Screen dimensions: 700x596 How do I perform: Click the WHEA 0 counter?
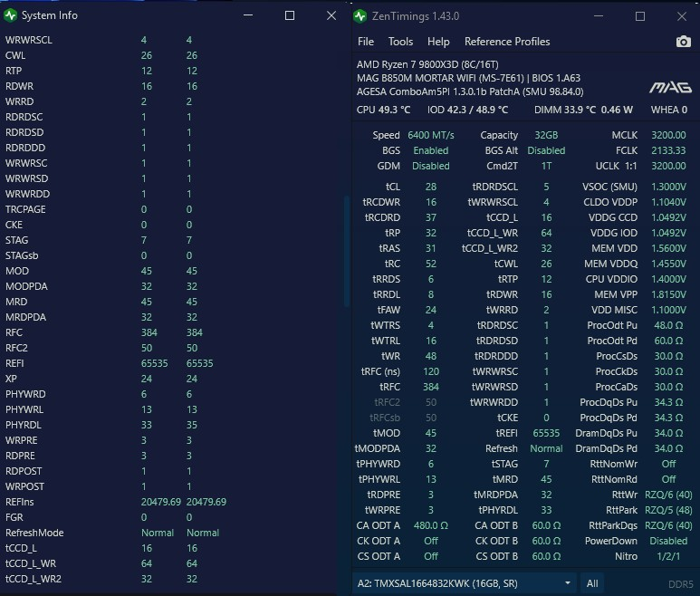668,110
